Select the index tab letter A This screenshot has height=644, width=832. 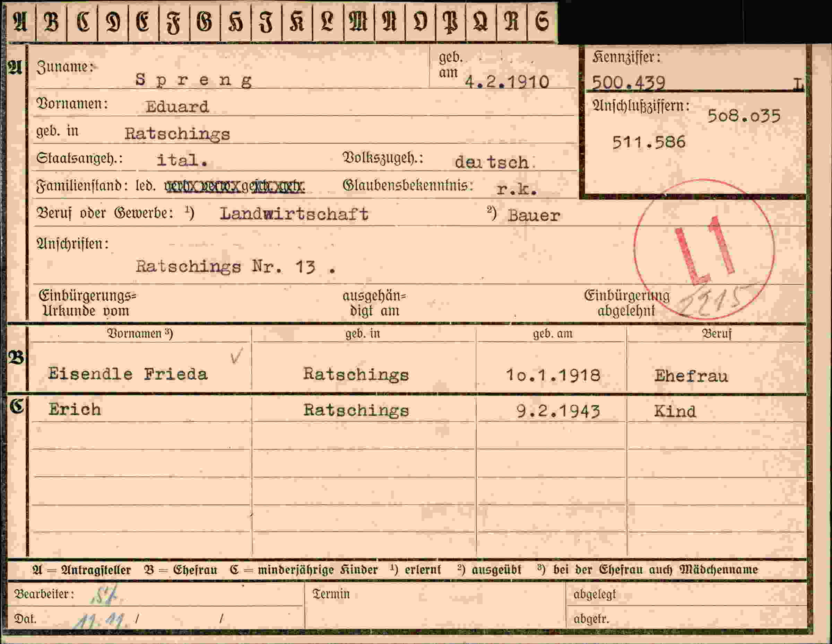[20, 22]
